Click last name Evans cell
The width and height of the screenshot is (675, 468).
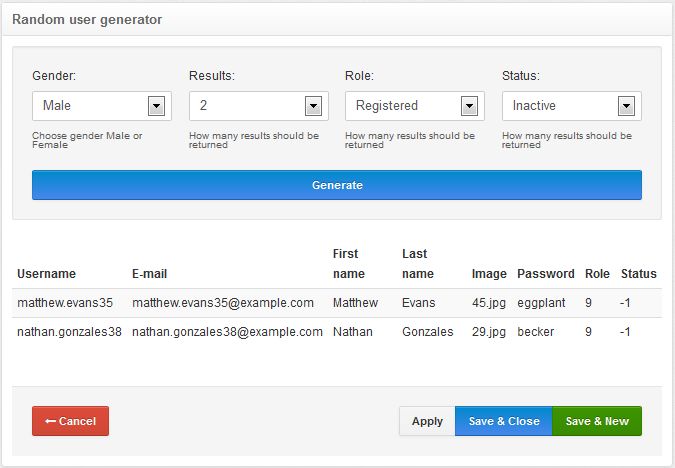click(x=418, y=303)
